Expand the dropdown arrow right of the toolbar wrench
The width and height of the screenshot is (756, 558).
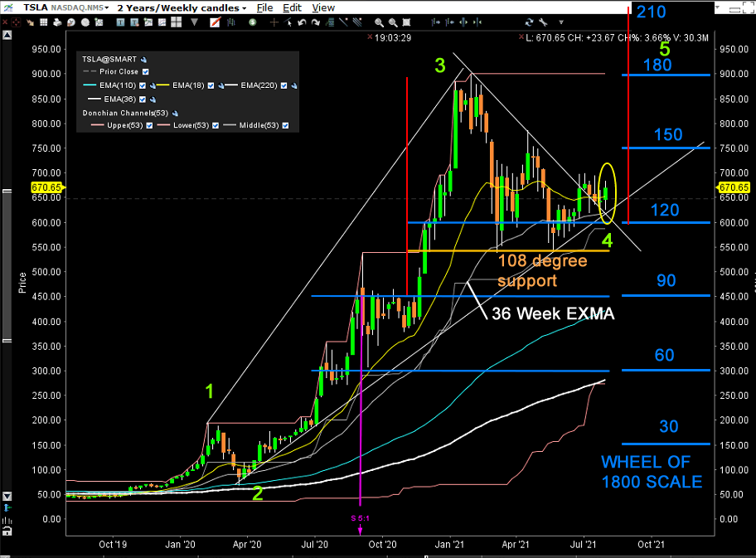pos(560,22)
